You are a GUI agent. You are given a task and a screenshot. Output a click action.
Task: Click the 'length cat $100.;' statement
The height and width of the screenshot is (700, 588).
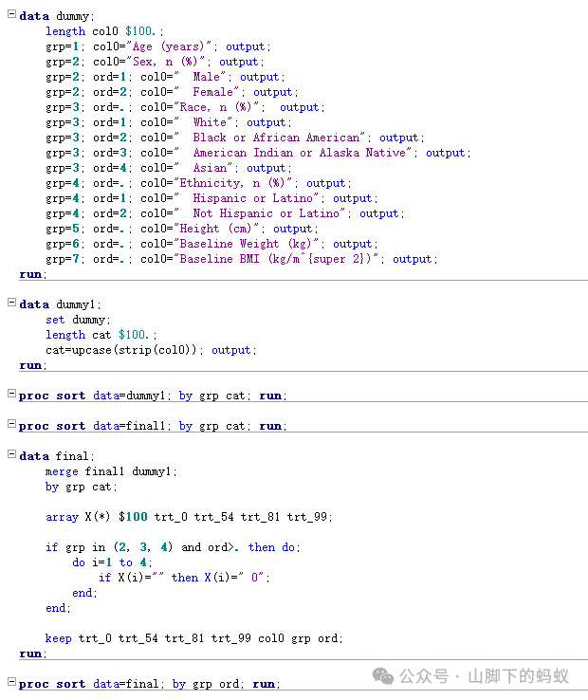click(x=101, y=335)
